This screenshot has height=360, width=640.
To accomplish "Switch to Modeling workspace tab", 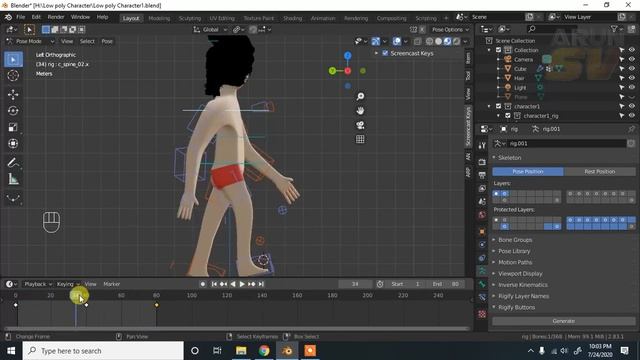I will (x=159, y=18).
